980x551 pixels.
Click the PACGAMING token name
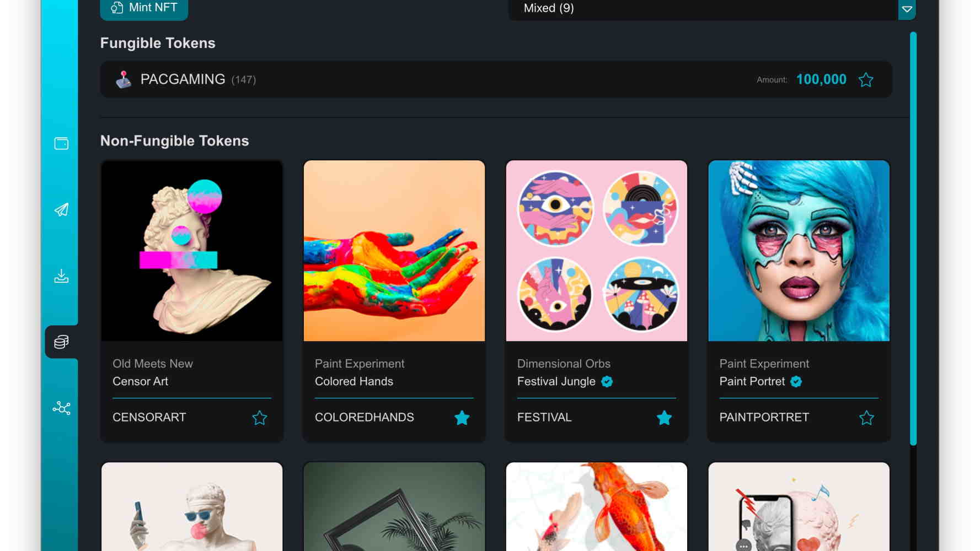183,79
